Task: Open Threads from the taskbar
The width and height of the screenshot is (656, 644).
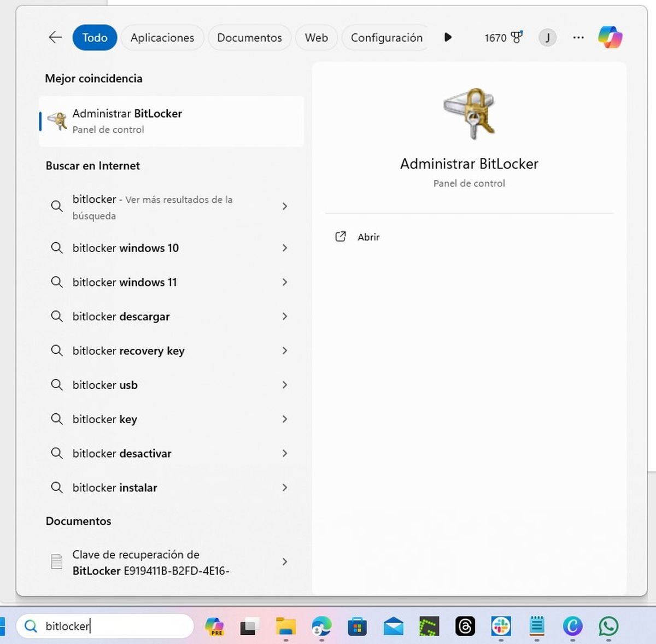Action: [466, 626]
